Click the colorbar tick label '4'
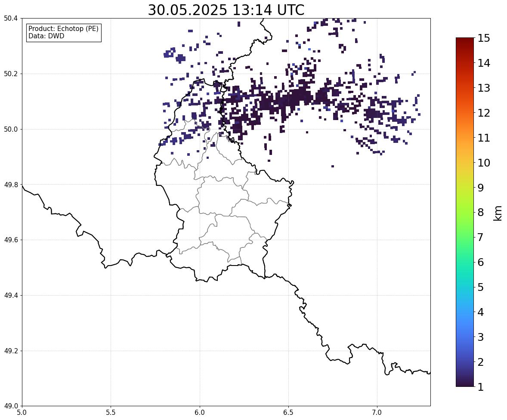This screenshot has height=420, width=507. click(481, 312)
